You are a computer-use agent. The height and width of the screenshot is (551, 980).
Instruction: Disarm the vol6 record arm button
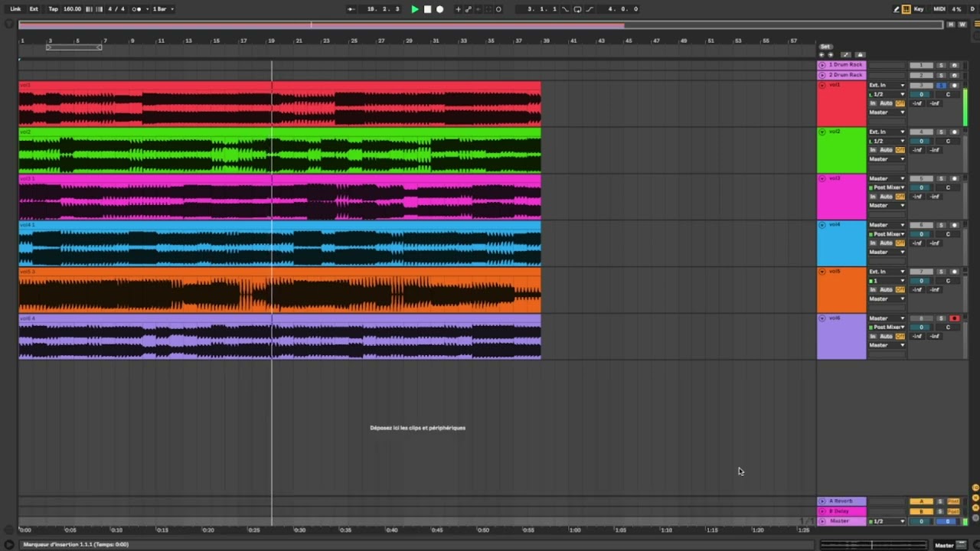954,318
